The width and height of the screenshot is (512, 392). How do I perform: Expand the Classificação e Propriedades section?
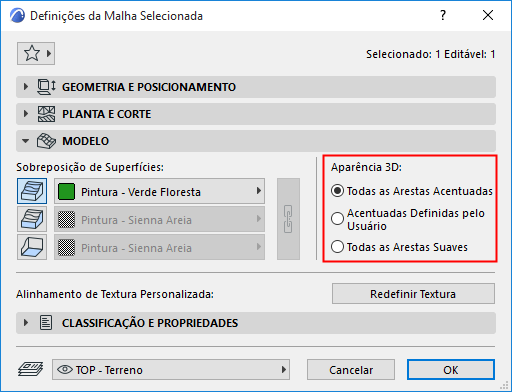coord(26,323)
